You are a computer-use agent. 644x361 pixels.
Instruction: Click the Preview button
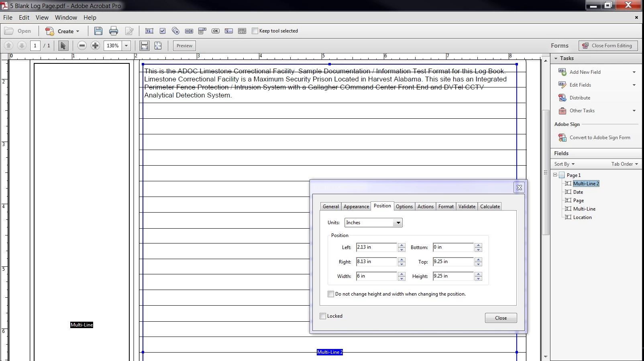184,46
